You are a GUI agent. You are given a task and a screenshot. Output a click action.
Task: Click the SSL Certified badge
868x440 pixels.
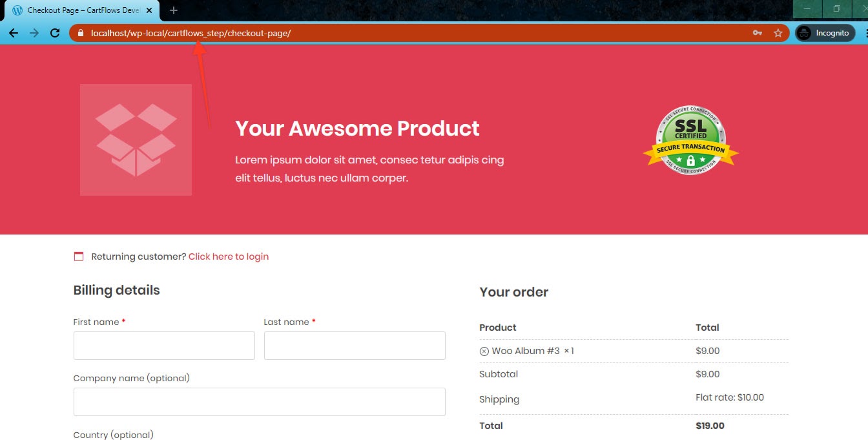pyautogui.click(x=690, y=140)
